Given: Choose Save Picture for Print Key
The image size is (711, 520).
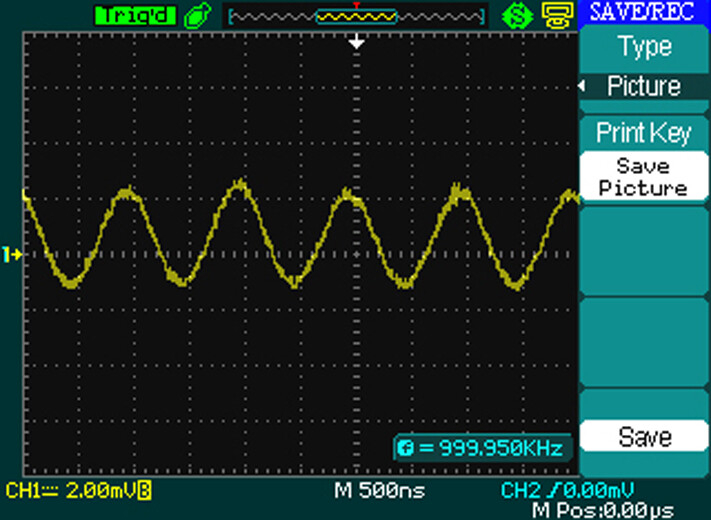Looking at the screenshot, I should point(644,177).
